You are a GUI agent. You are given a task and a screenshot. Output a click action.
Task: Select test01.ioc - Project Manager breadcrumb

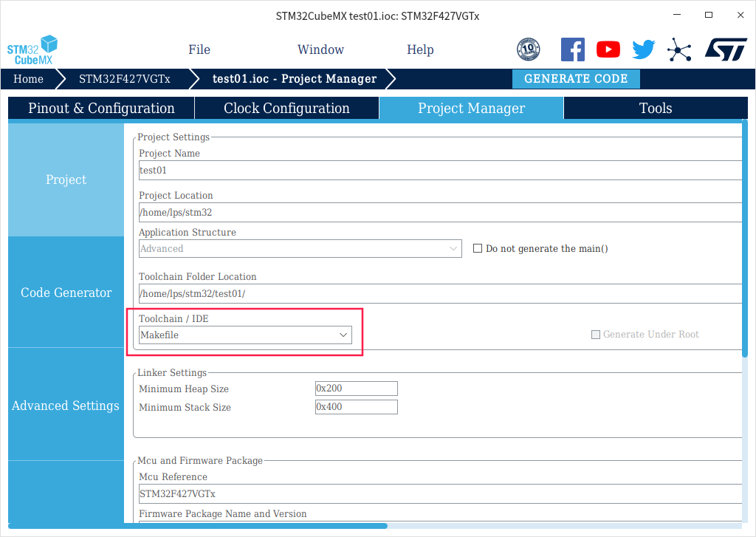click(295, 79)
